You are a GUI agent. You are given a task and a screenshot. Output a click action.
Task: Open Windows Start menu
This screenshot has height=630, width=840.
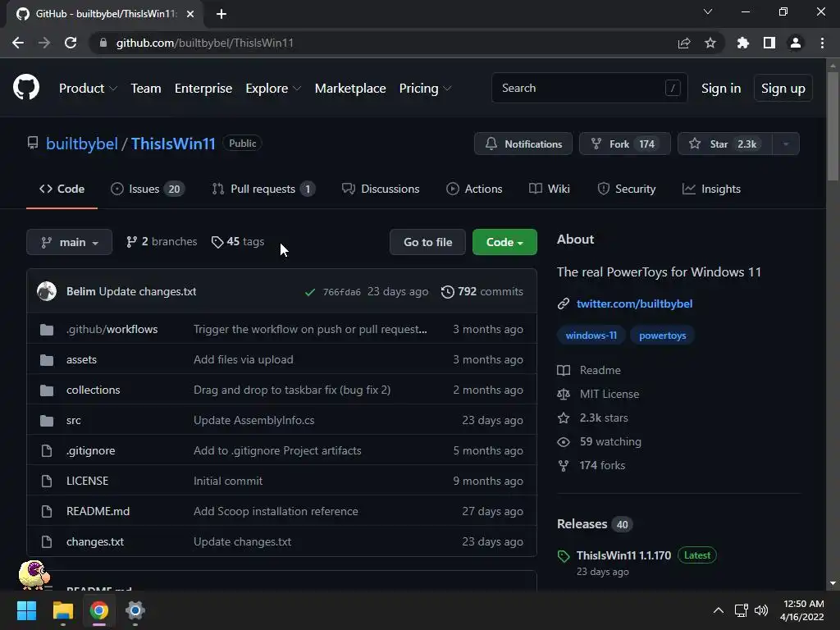point(26,610)
